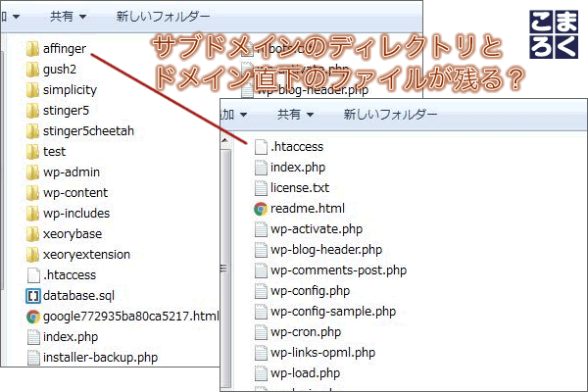Image resolution: width=588 pixels, height=392 pixels.
Task: Select the stinger5 folder icon
Action: tap(32, 111)
